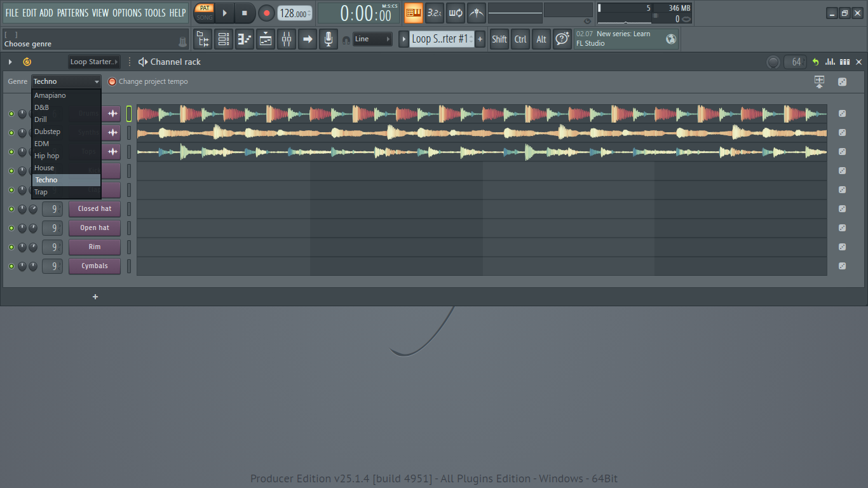
Task: Mute the Closed hat channel LED
Action: 11,209
